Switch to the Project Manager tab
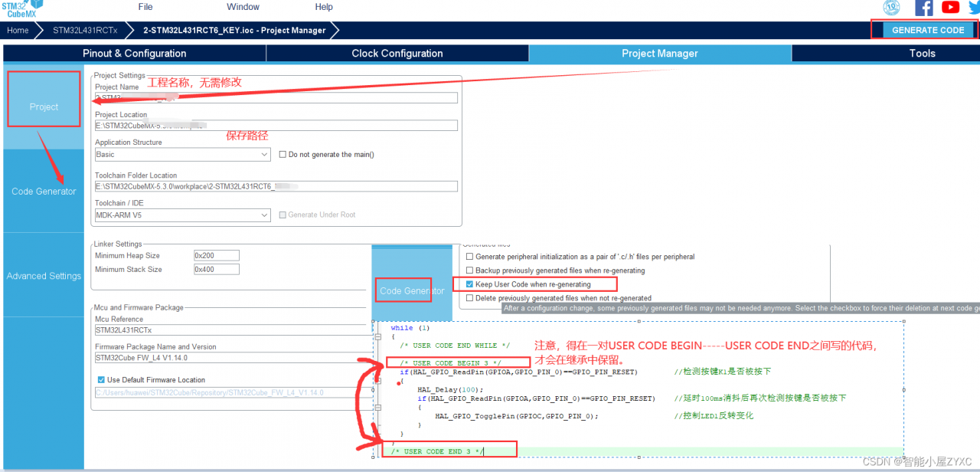980x472 pixels. [x=660, y=54]
